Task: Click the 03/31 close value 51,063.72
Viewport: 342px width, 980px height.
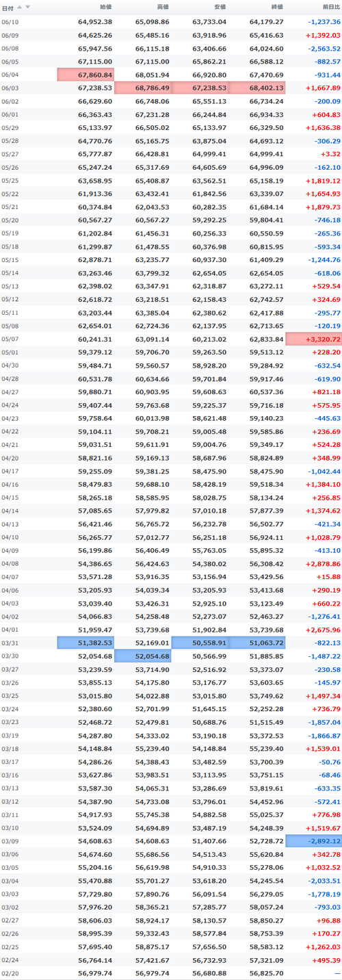Action: click(266, 643)
